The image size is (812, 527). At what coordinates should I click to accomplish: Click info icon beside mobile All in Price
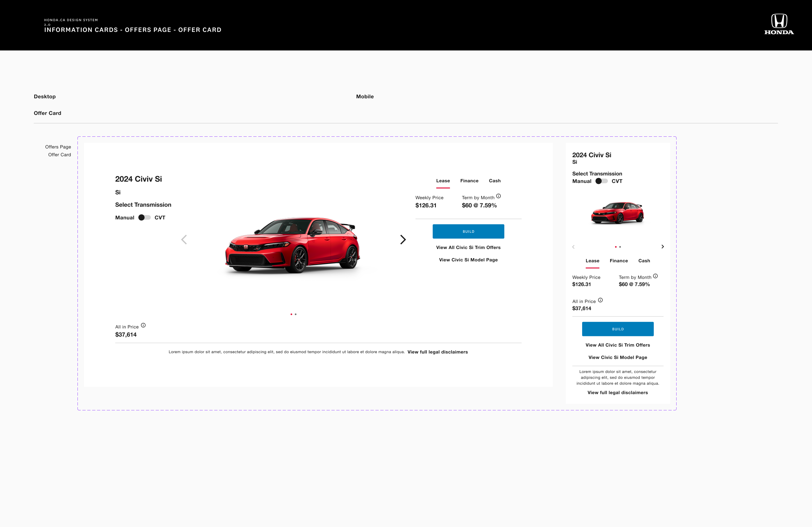pos(600,300)
